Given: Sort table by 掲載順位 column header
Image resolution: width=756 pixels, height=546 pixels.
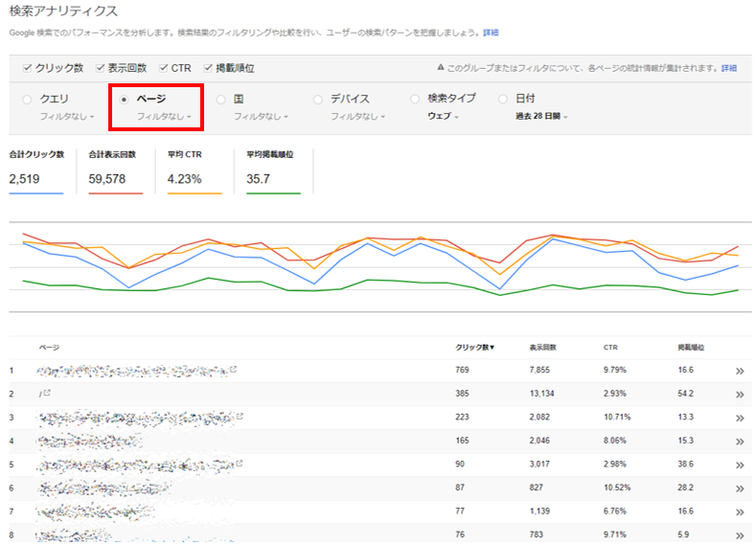Looking at the screenshot, I should click(x=691, y=347).
